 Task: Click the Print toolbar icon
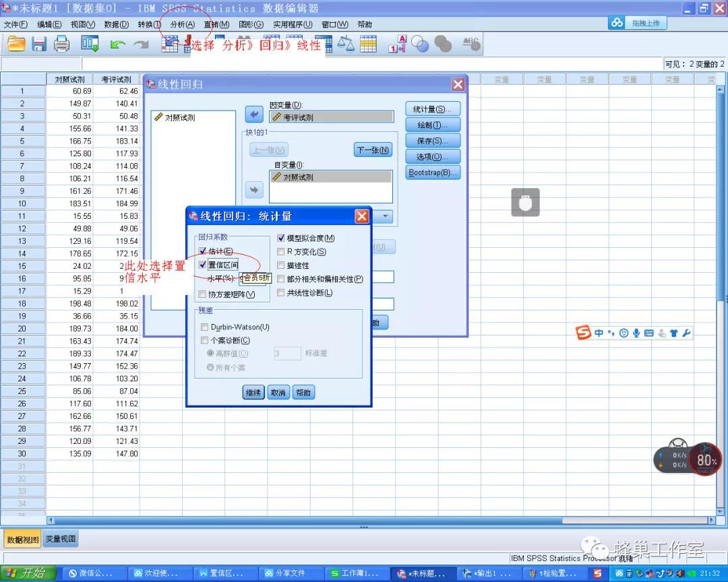point(62,44)
